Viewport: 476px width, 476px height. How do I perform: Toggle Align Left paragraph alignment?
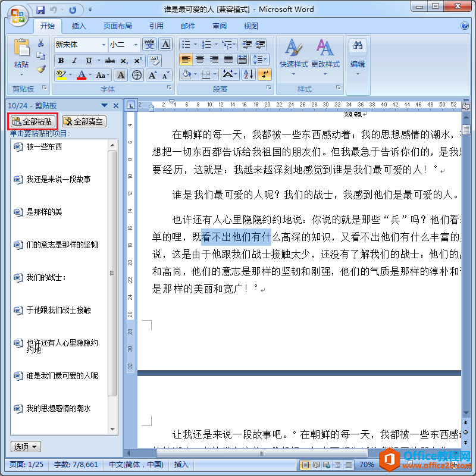click(x=186, y=59)
